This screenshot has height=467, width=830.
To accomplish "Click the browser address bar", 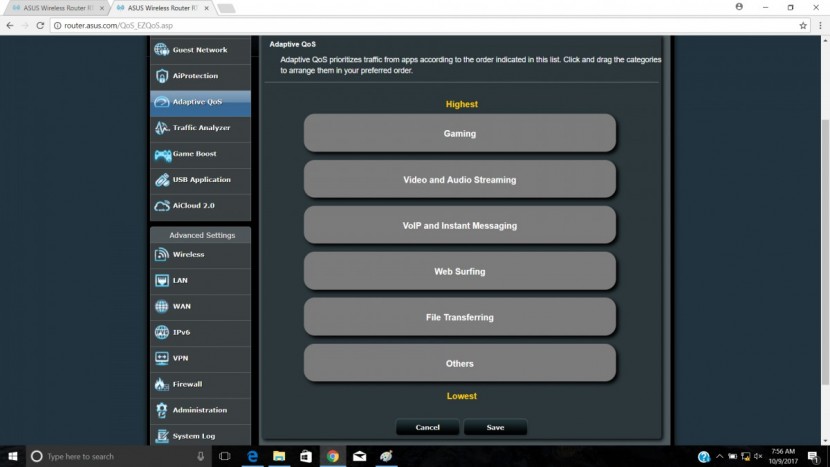I will 400,25.
